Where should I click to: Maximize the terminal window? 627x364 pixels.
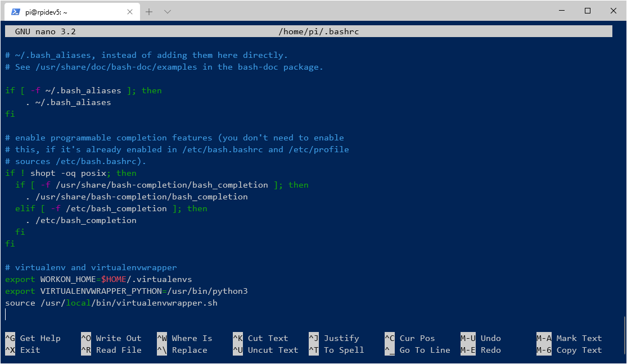pos(588,11)
